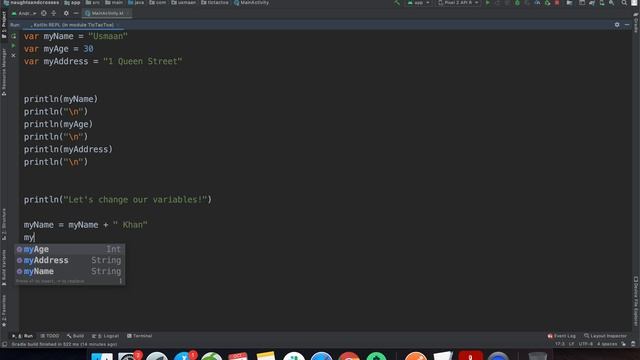Click the line myName = myName + " Khan"
This screenshot has width=640, height=360.
coord(85,225)
